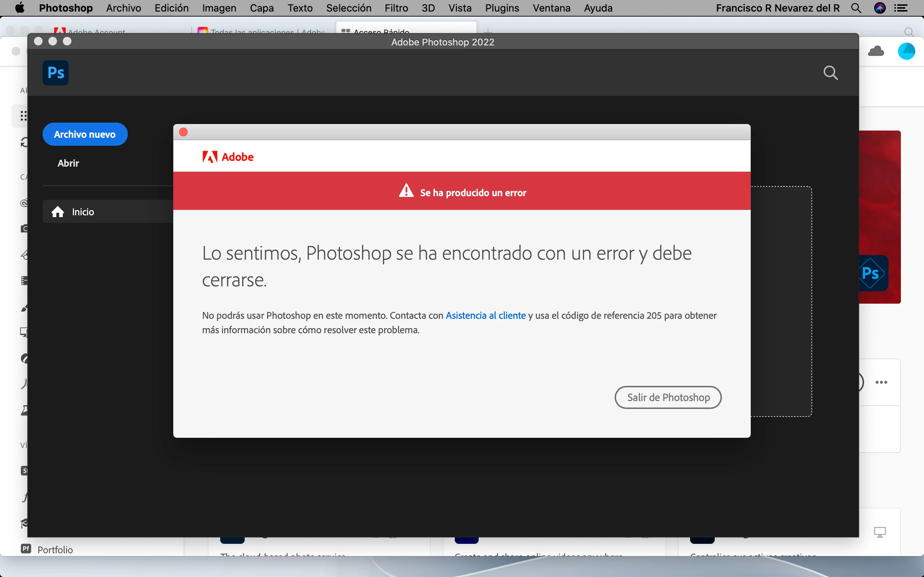Click the Abrir button
The width and height of the screenshot is (924, 577).
pyautogui.click(x=68, y=163)
